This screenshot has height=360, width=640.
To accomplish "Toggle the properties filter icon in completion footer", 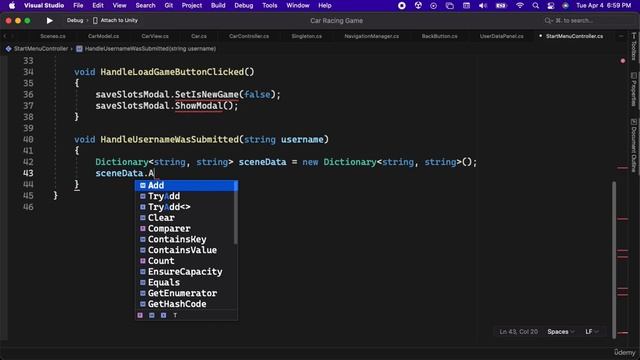I will (140, 315).
